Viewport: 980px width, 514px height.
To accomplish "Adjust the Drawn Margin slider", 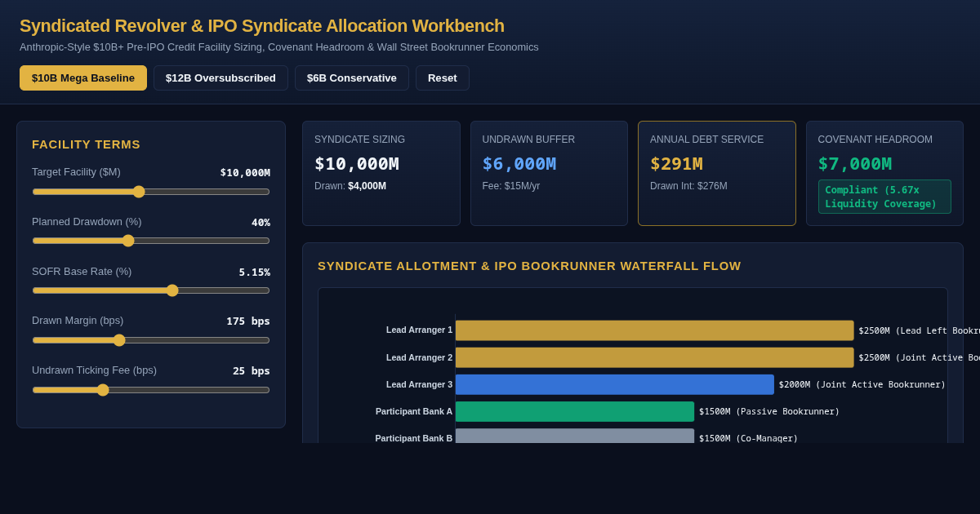I will (151, 340).
